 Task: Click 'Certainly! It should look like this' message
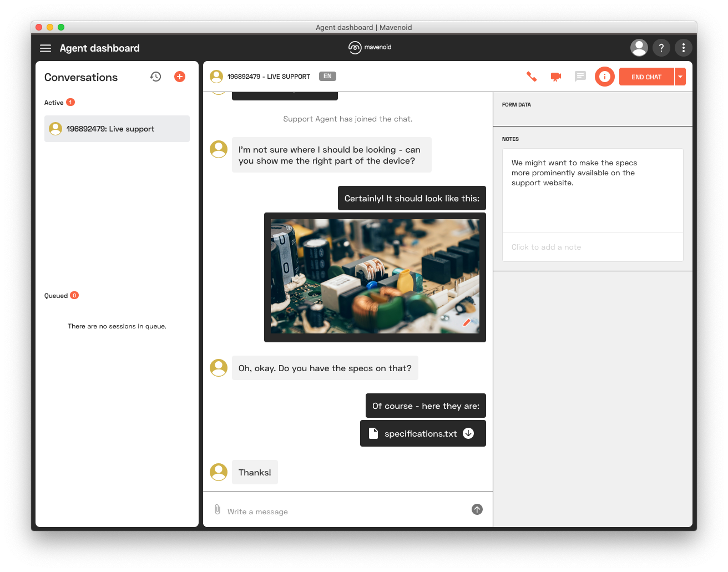412,198
